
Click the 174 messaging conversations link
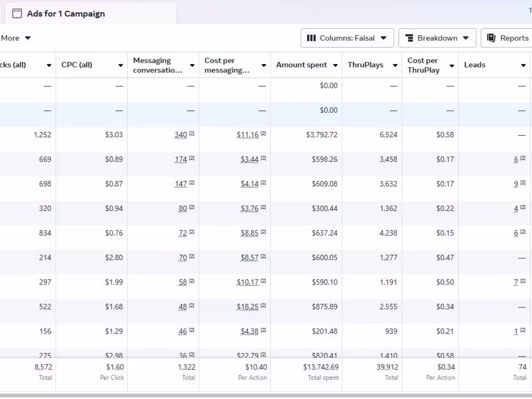tap(180, 160)
